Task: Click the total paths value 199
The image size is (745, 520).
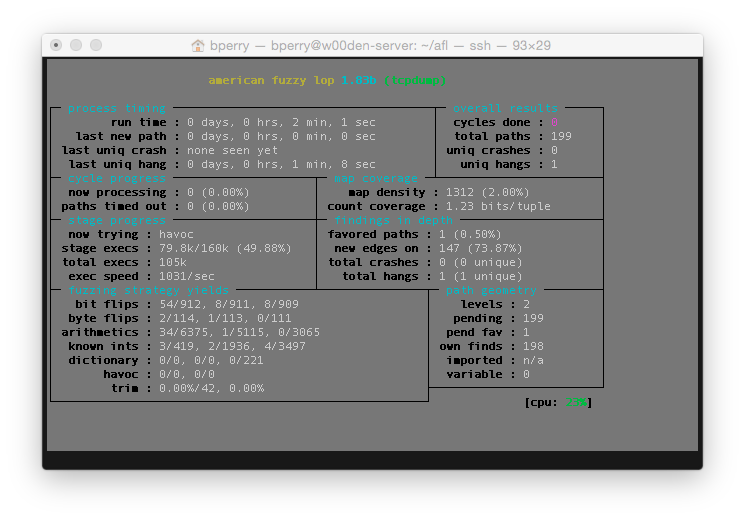Action: (561, 136)
